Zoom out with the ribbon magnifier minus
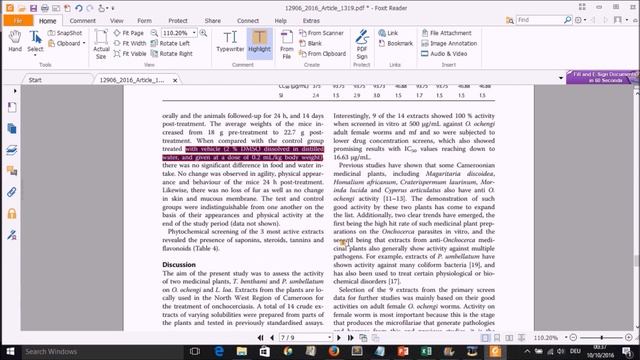The width and height of the screenshot is (640, 360). click(154, 33)
